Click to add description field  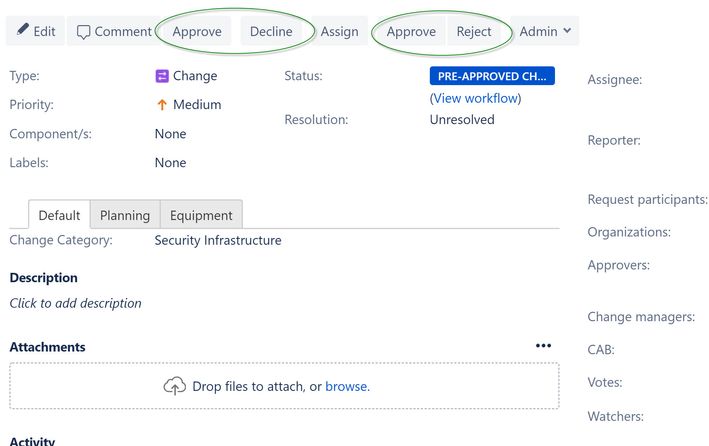[76, 303]
